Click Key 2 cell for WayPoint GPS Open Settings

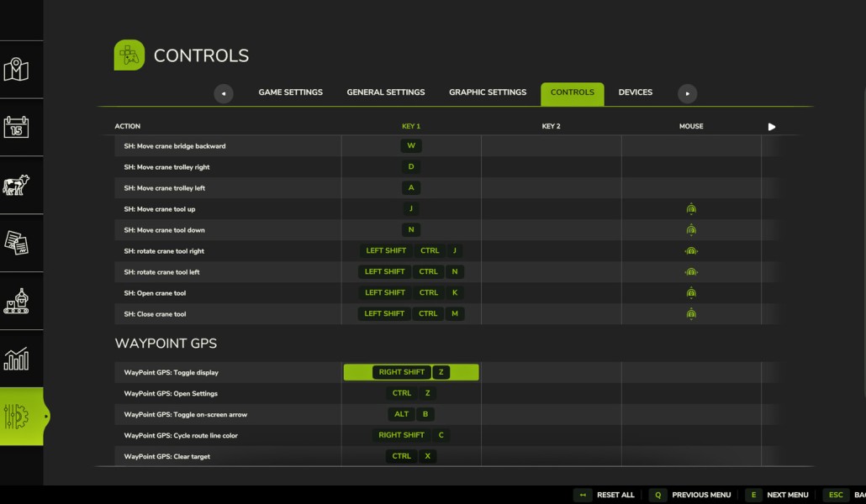pos(552,393)
